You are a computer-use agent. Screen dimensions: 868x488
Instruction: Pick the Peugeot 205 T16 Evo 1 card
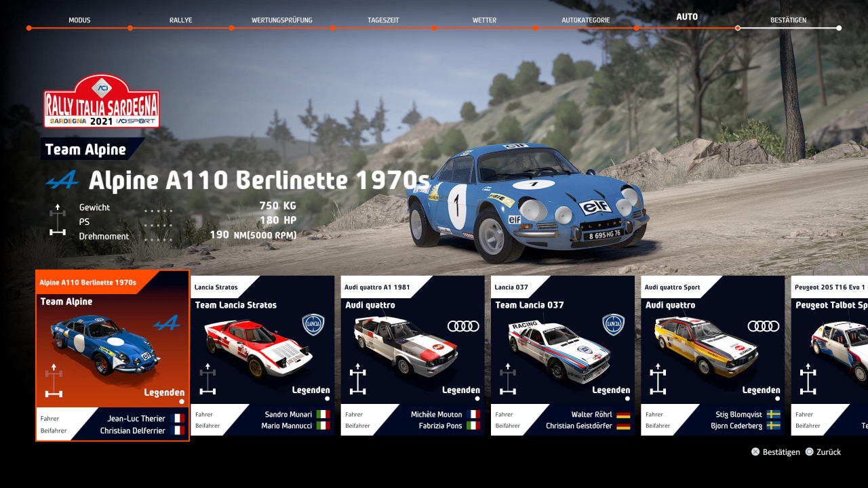point(829,356)
